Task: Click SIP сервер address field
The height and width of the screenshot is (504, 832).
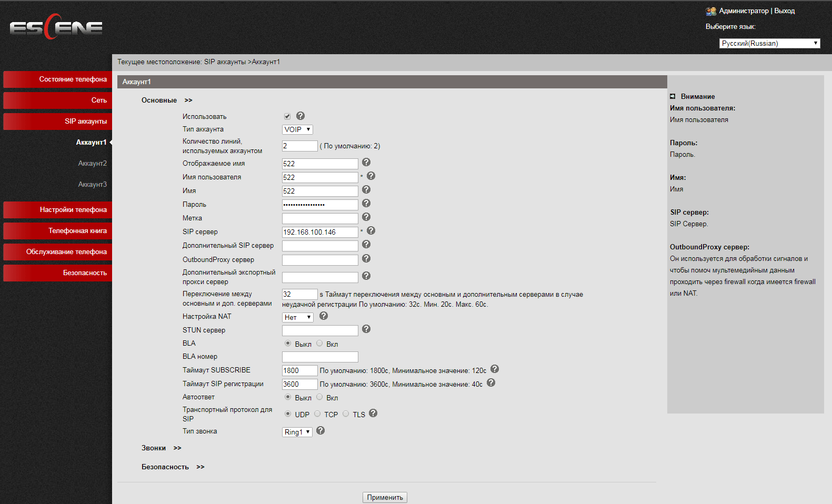Action: pos(320,232)
